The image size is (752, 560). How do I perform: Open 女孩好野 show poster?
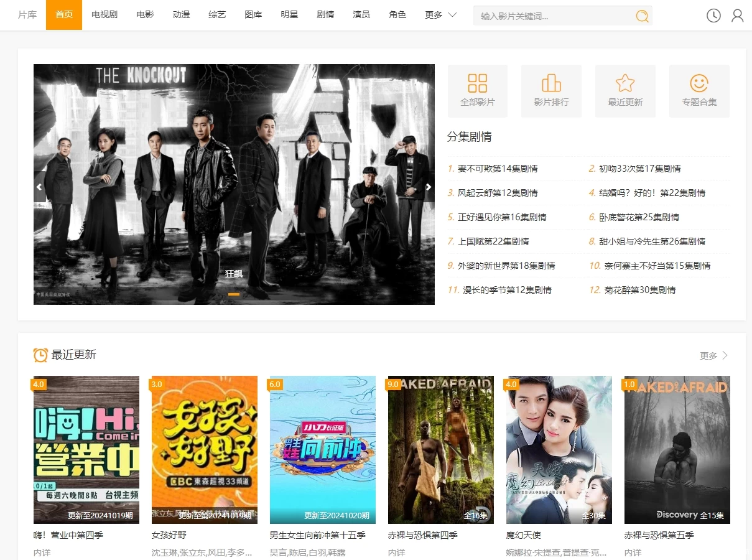coord(205,449)
